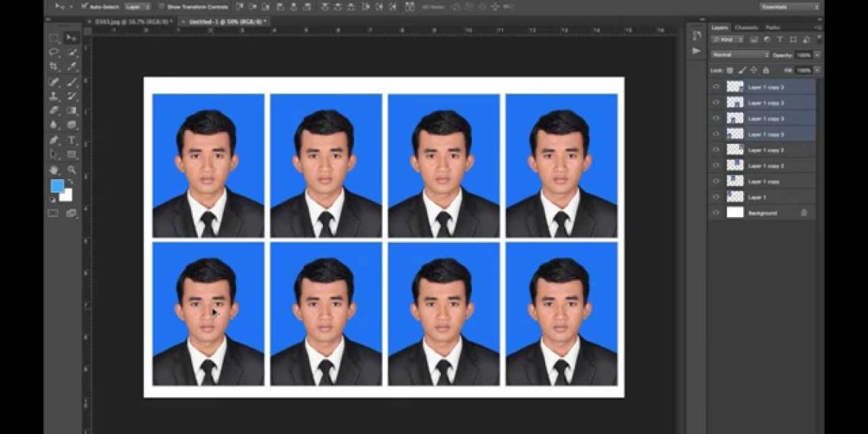Select the Path Selection tool

[54, 155]
